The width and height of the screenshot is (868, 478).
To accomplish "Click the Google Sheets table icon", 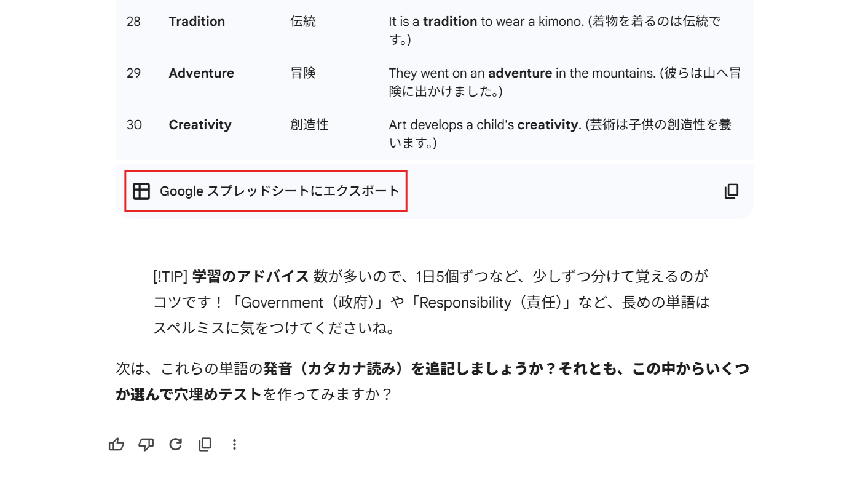I will pos(141,191).
